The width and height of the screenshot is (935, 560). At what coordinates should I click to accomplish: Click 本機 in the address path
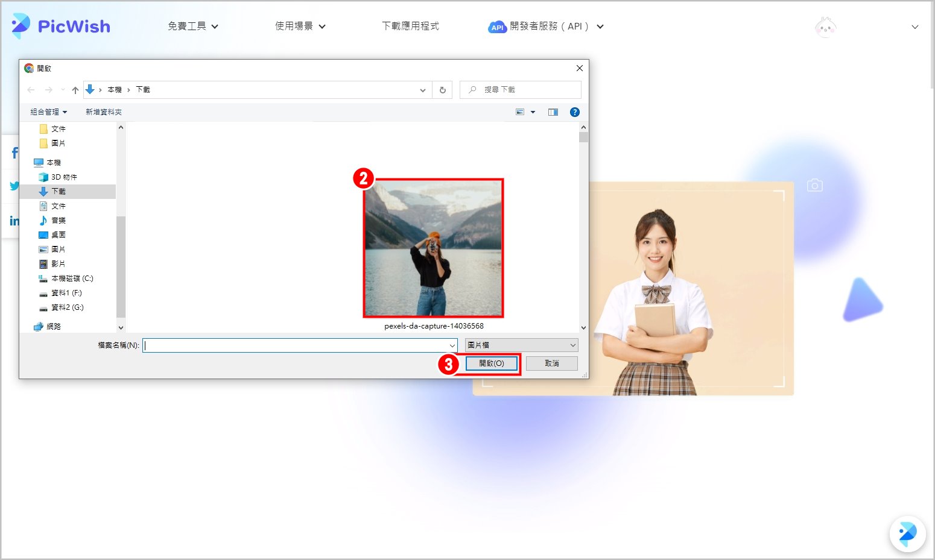coord(115,90)
